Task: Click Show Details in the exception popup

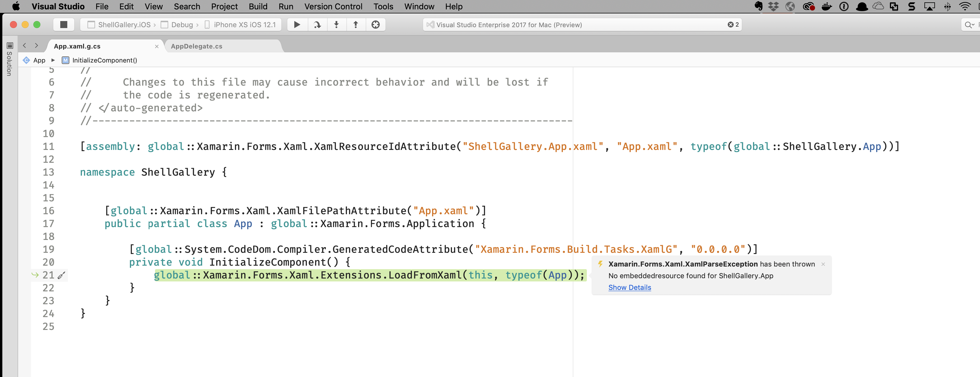Action: tap(630, 288)
